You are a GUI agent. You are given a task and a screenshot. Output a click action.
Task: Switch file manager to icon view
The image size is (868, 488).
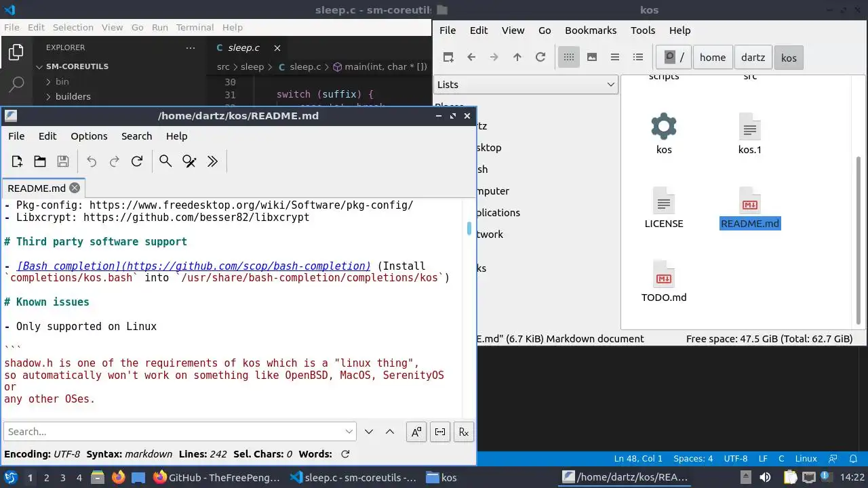pyautogui.click(x=569, y=57)
